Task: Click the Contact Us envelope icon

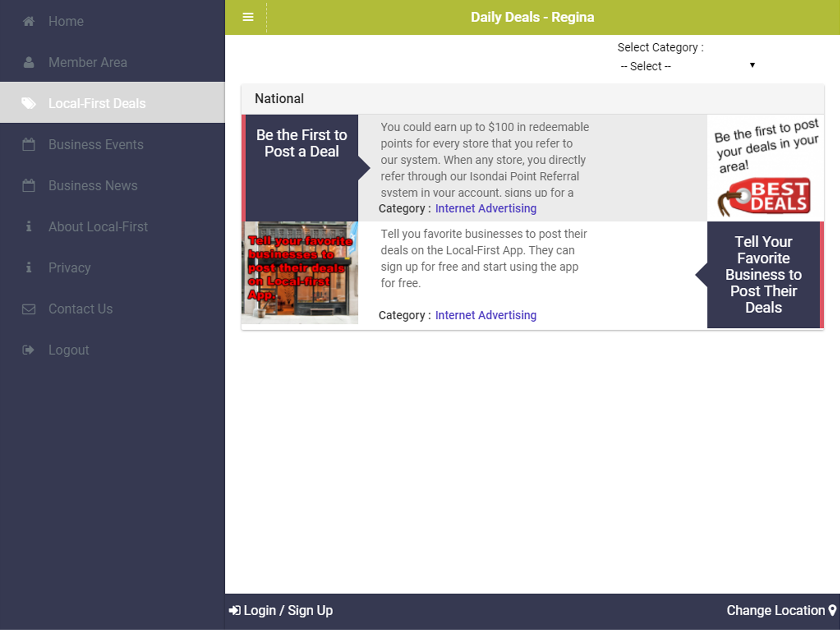Action: (29, 309)
